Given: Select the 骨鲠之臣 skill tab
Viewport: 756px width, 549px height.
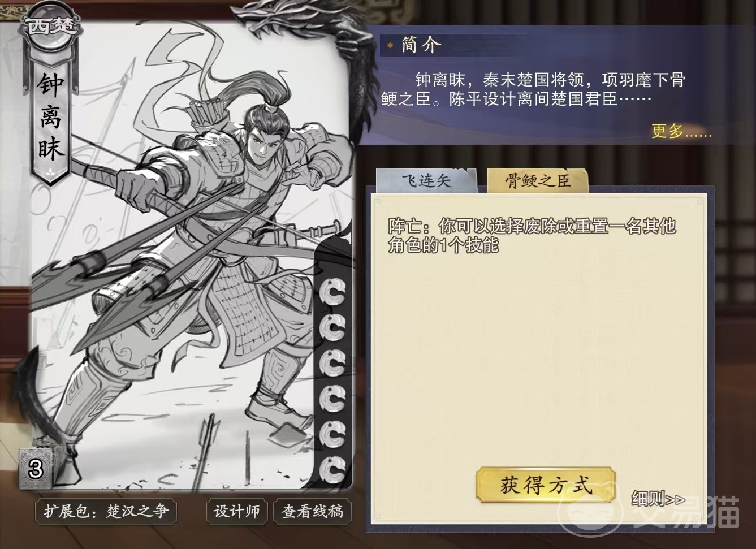Looking at the screenshot, I should pos(537,181).
